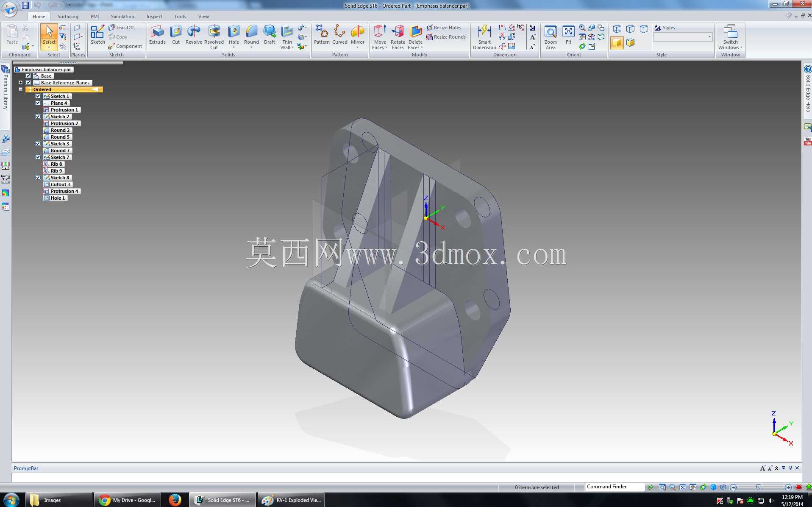Viewport: 812px width, 507px height.
Task: Click the Component button in Sketch group
Action: pyautogui.click(x=125, y=46)
